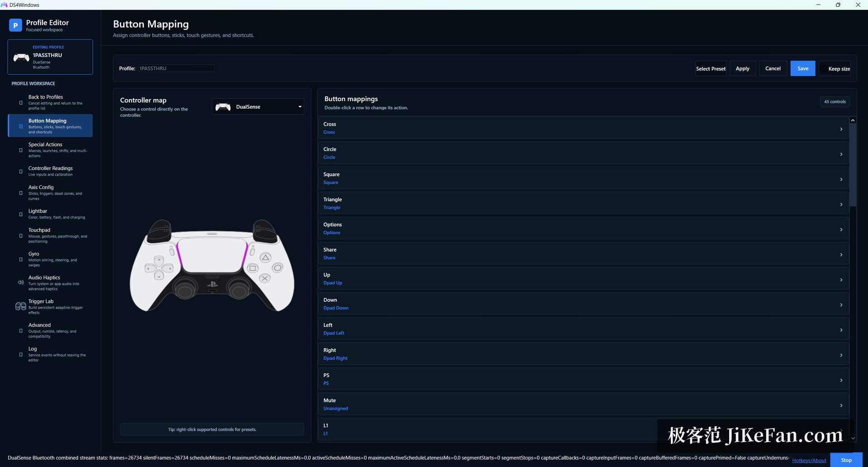
Task: Open the Touchpad settings section
Action: tap(50, 236)
